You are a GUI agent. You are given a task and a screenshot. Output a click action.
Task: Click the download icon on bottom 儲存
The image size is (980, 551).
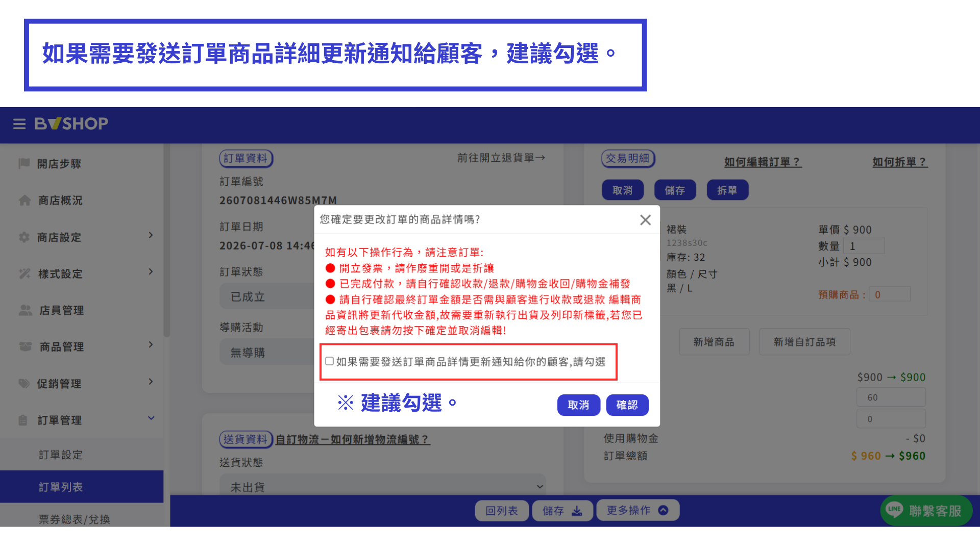point(577,511)
